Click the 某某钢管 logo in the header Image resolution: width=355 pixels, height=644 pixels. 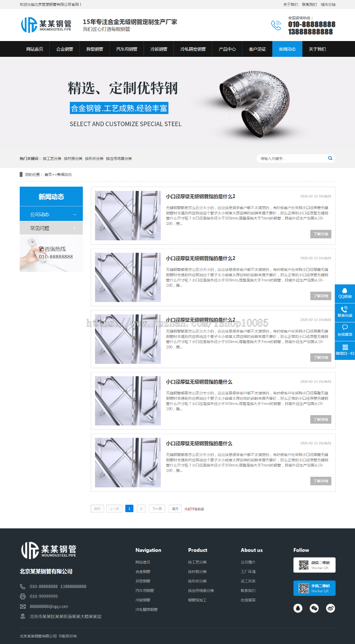[46, 25]
